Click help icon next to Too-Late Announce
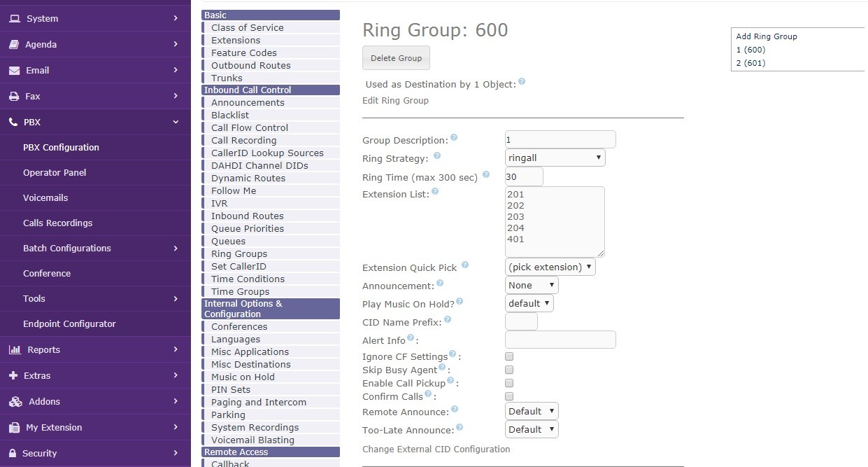Image resolution: width=868 pixels, height=467 pixels. coord(460,427)
